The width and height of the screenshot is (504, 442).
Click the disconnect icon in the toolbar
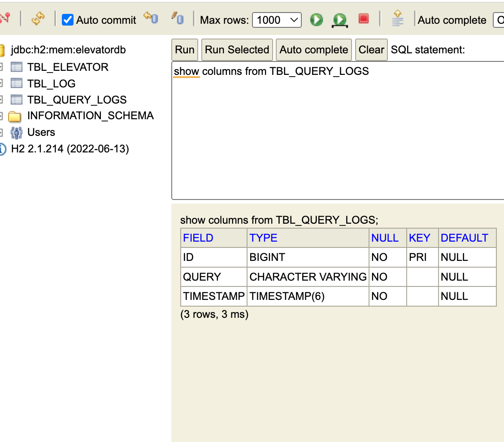coord(5,19)
